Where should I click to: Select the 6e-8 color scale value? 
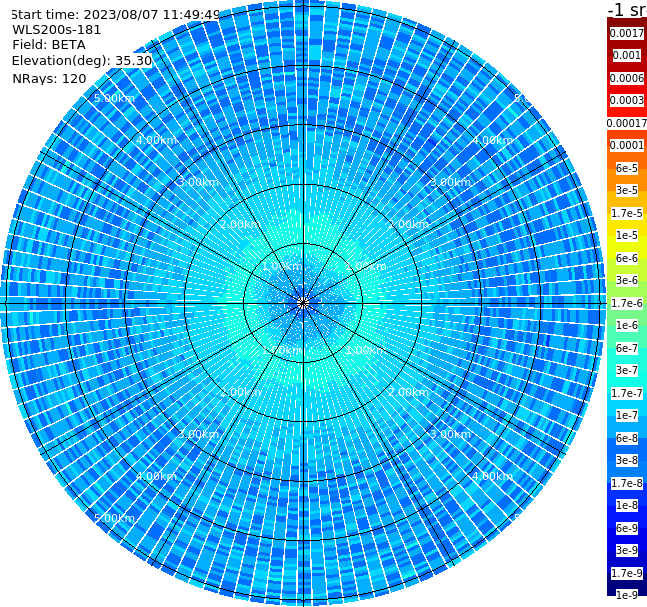(x=627, y=438)
